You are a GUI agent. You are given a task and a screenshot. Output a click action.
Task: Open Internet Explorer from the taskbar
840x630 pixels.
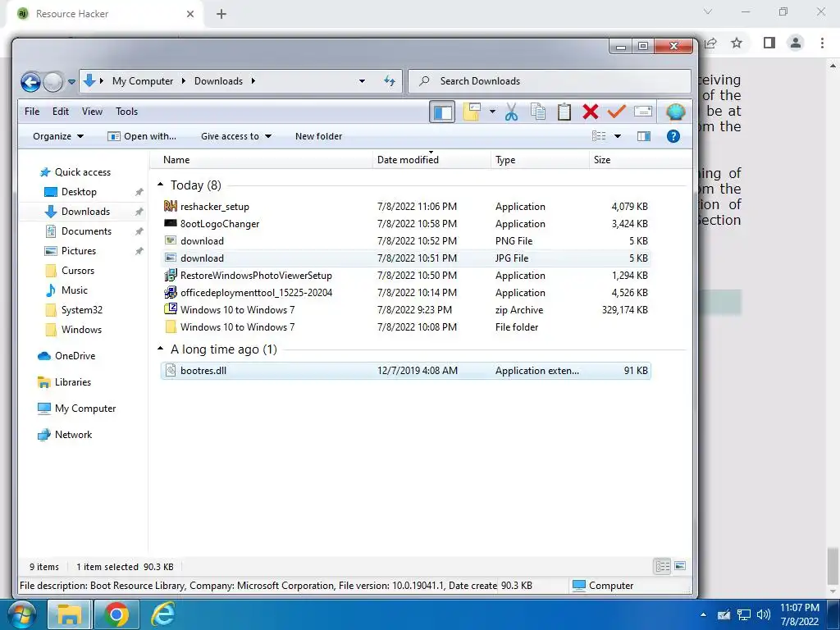coord(163,614)
